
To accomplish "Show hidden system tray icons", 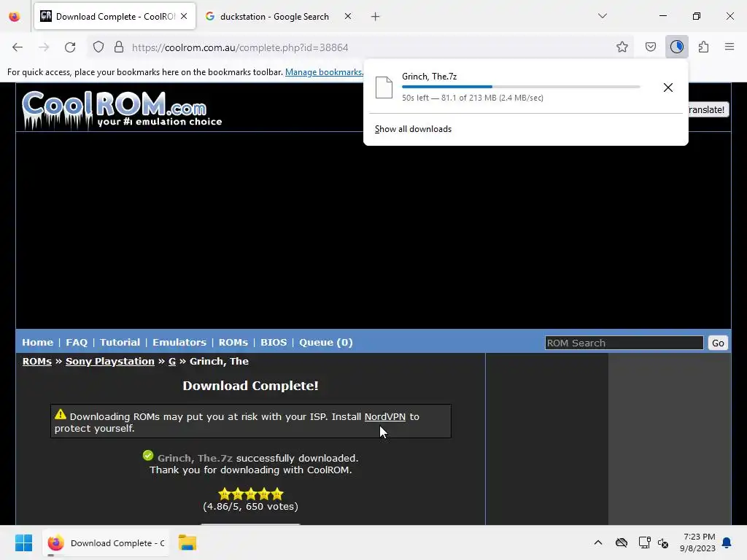I will coord(598,542).
